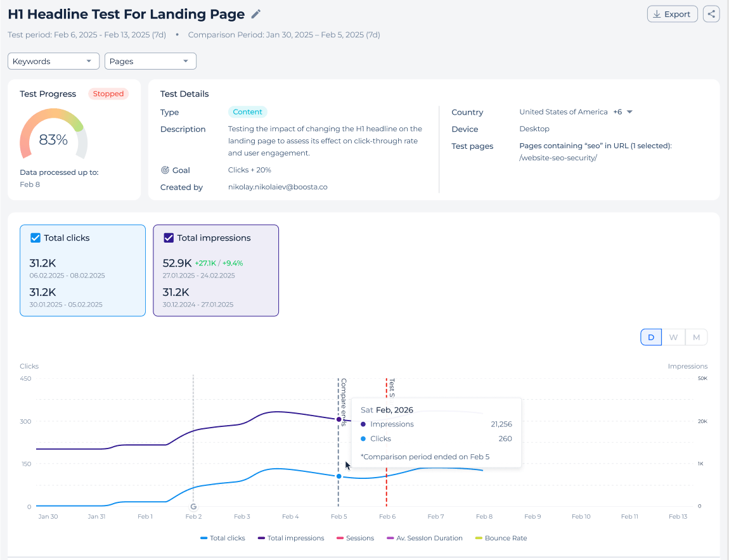Uncheck the Total clicks checkbox
729x560 pixels.
pyautogui.click(x=35, y=238)
